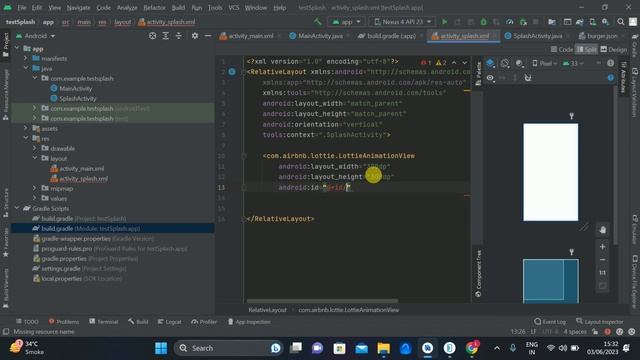The width and height of the screenshot is (640, 360).
Task: Open File Explorer from taskbar
Action: 383,348
